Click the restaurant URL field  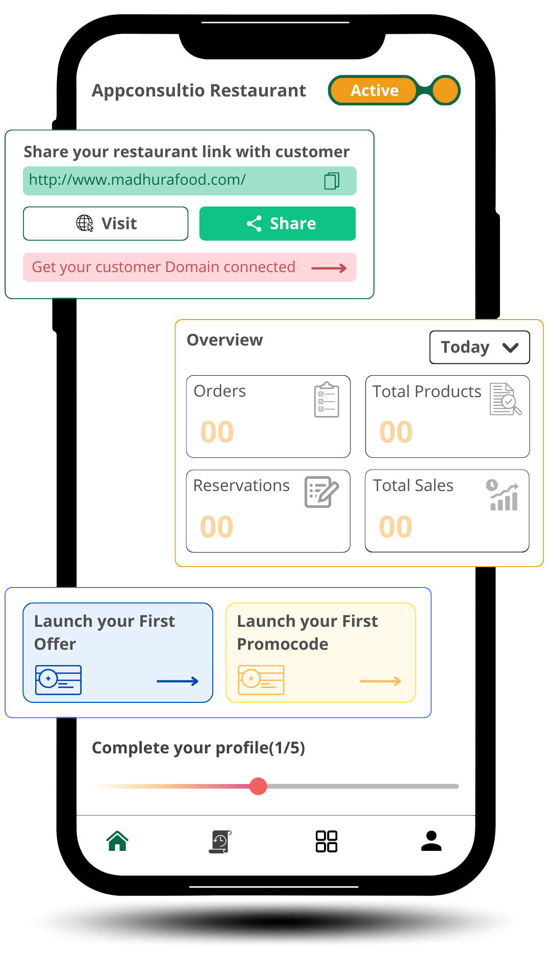[x=190, y=181]
